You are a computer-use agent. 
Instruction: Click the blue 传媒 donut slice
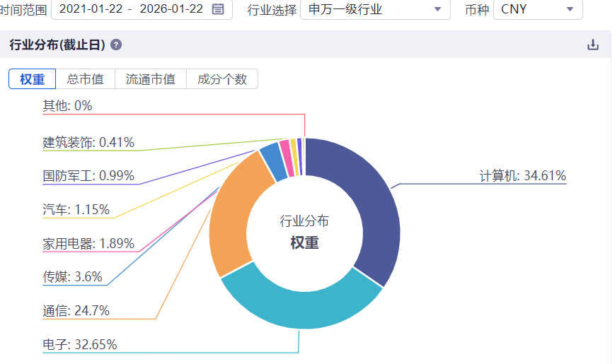[x=273, y=160]
